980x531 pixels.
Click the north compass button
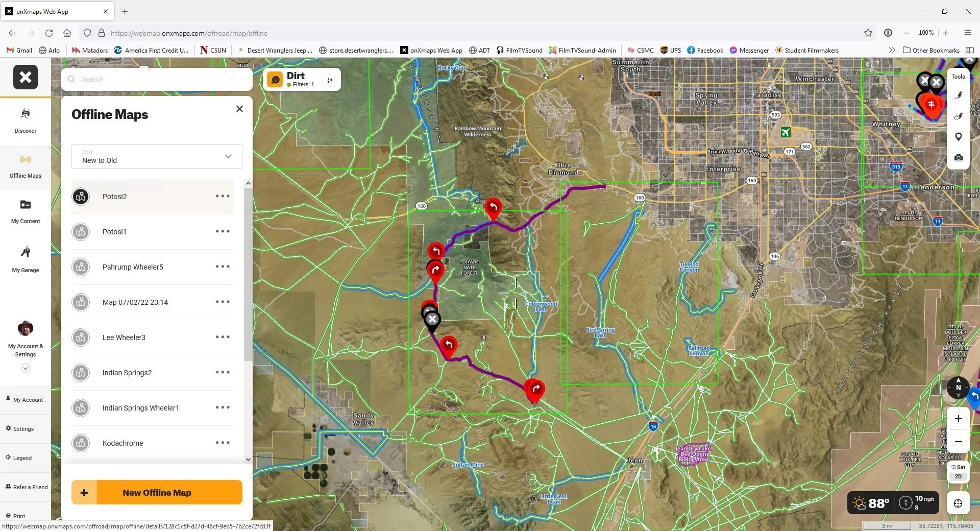coord(958,388)
